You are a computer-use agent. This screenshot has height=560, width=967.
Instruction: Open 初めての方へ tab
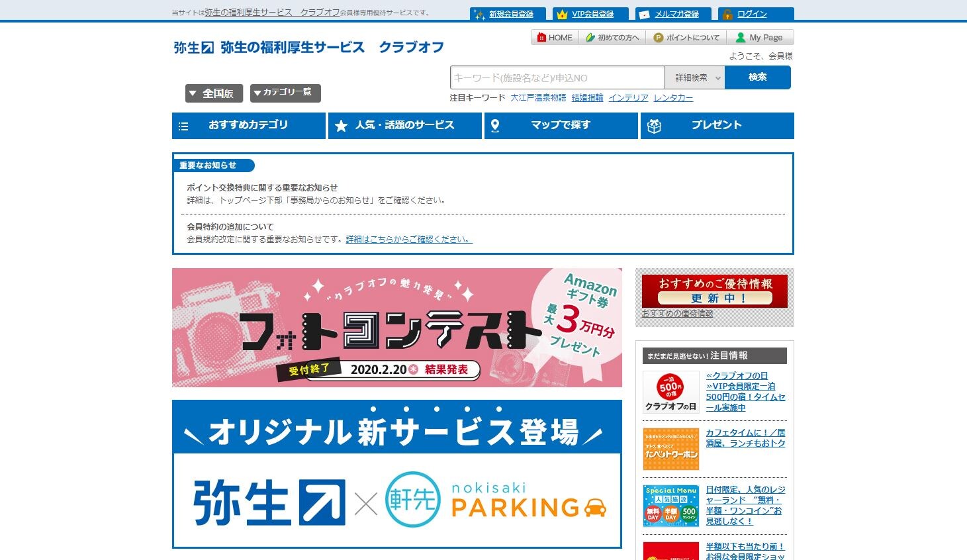tap(612, 38)
